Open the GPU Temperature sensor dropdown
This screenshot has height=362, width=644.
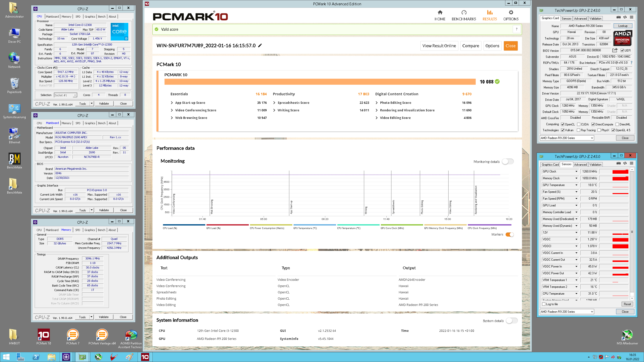(x=576, y=185)
